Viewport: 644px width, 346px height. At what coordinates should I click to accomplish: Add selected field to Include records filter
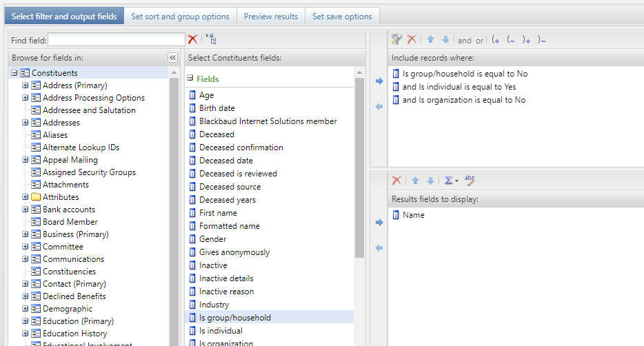379,81
